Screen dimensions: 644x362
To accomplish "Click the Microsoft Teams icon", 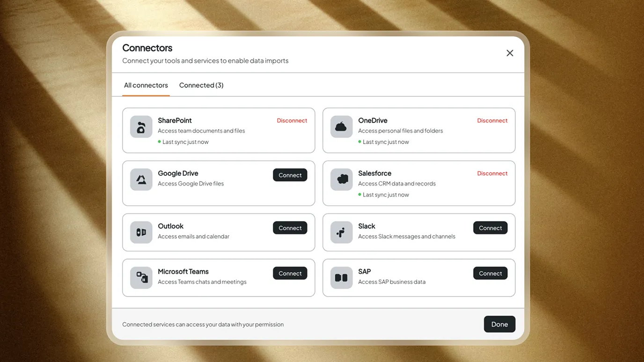I will [x=141, y=278].
